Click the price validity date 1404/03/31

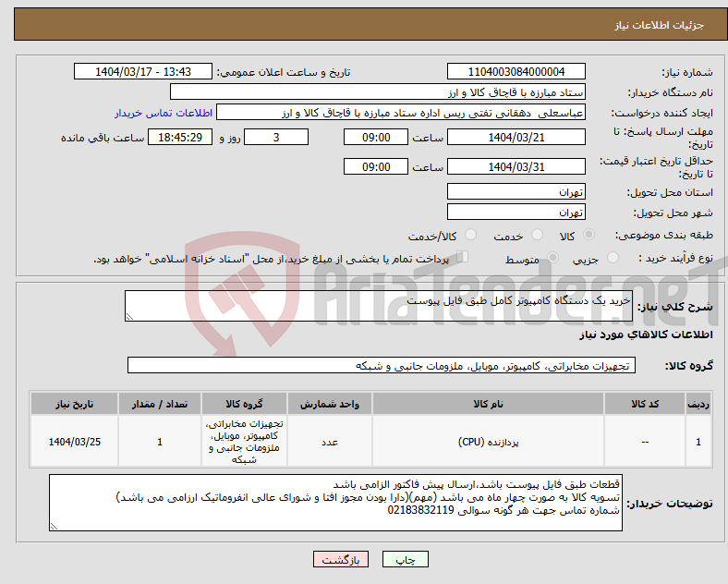coord(516,166)
